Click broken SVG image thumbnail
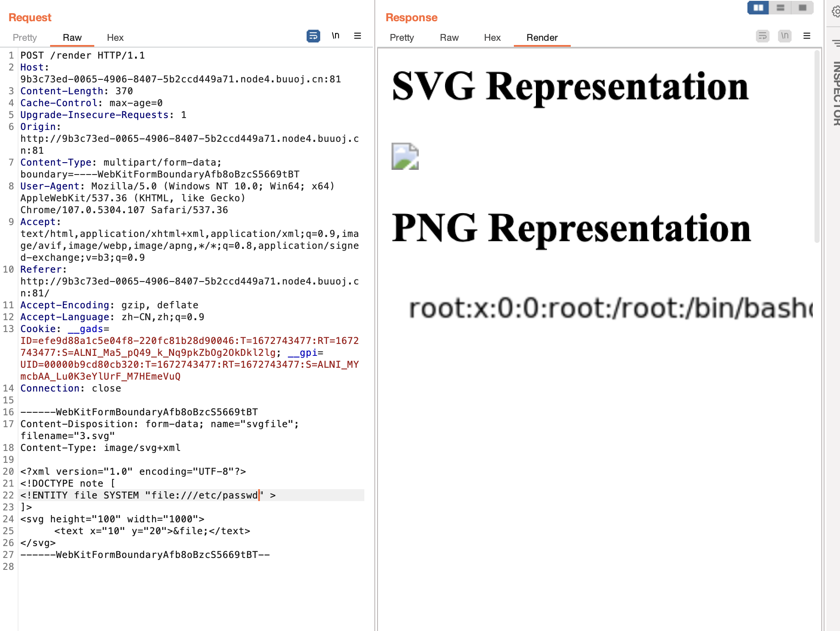840x631 pixels. coord(405,156)
